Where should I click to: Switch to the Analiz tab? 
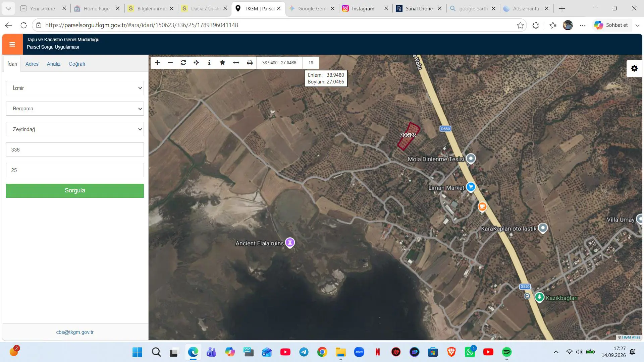54,64
